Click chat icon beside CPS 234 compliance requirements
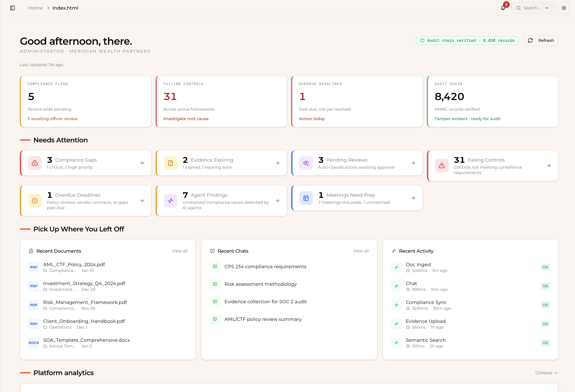Viewport: 575px width, 392px height. coord(215,267)
